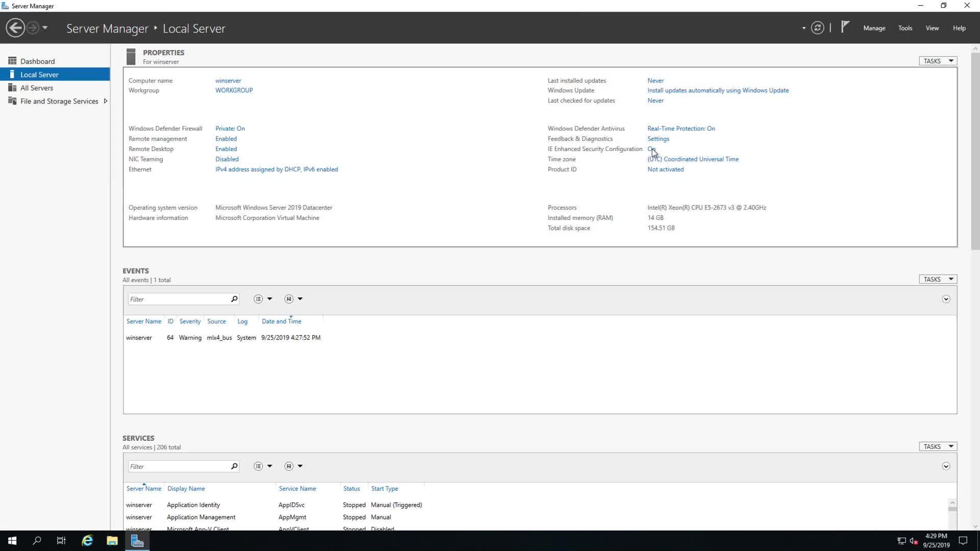Open the Properties TASKS dropdown
980x551 pixels.
(x=938, y=61)
